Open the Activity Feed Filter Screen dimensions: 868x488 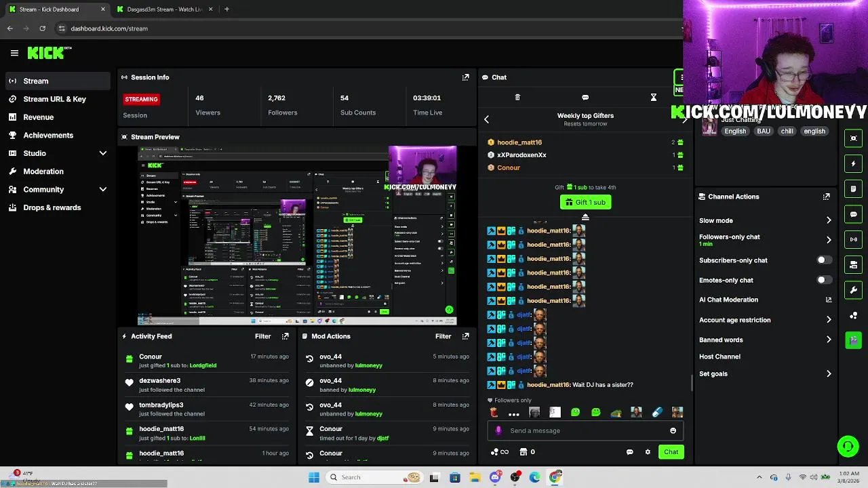pos(263,336)
